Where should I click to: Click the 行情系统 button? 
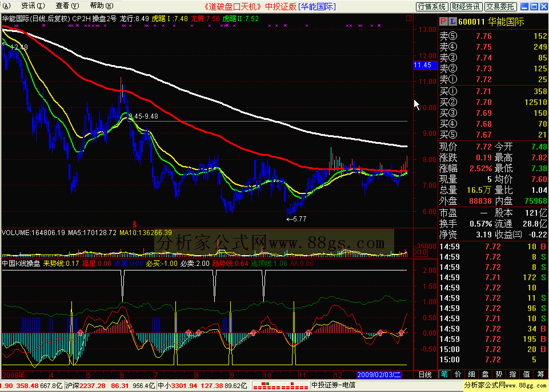pyautogui.click(x=432, y=6)
